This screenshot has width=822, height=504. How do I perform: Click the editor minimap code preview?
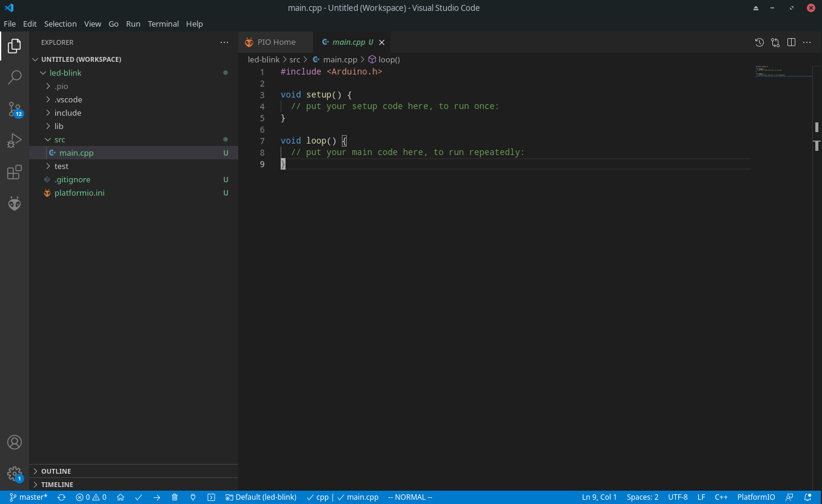[x=783, y=71]
